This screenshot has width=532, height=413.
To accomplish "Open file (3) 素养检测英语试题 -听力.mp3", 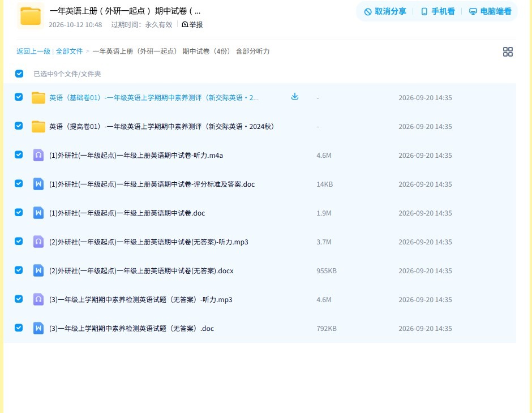I will 141,299.
